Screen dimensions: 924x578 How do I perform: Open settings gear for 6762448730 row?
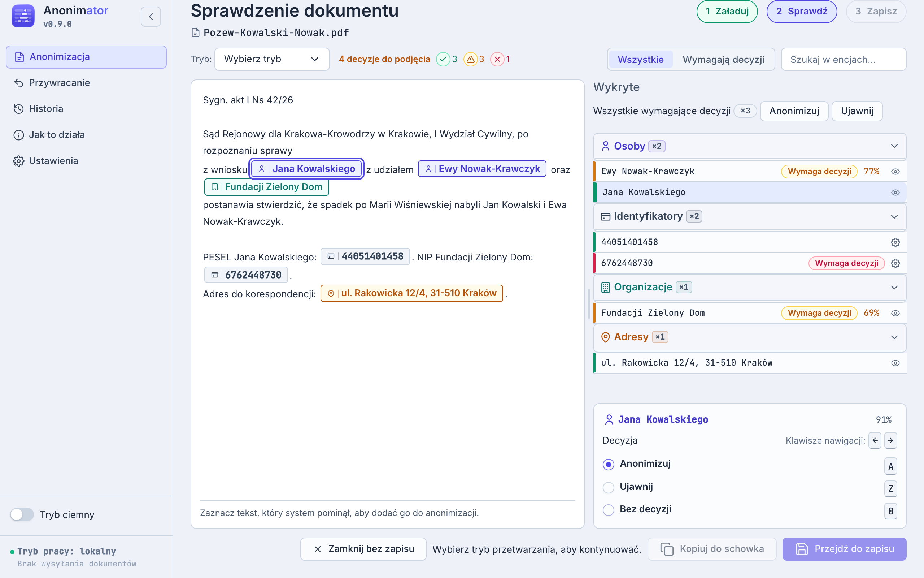point(895,263)
